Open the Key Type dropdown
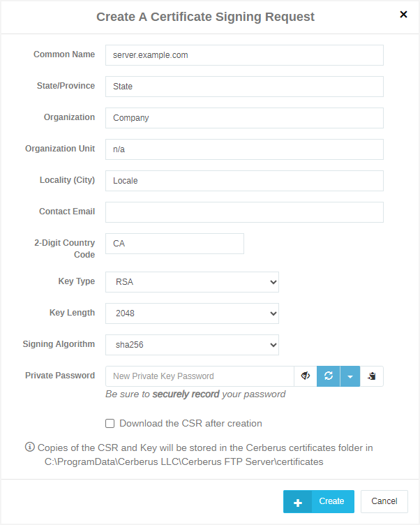The width and height of the screenshot is (420, 525). click(x=192, y=282)
